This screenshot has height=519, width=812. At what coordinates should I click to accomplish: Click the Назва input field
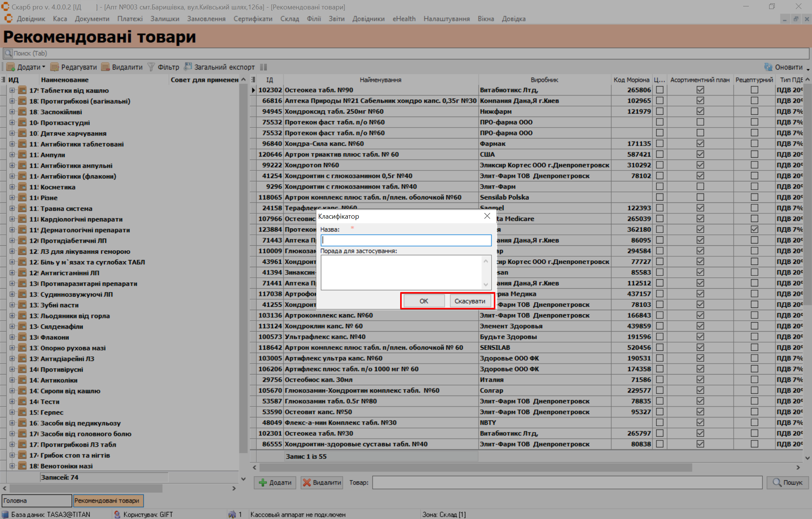(406, 240)
